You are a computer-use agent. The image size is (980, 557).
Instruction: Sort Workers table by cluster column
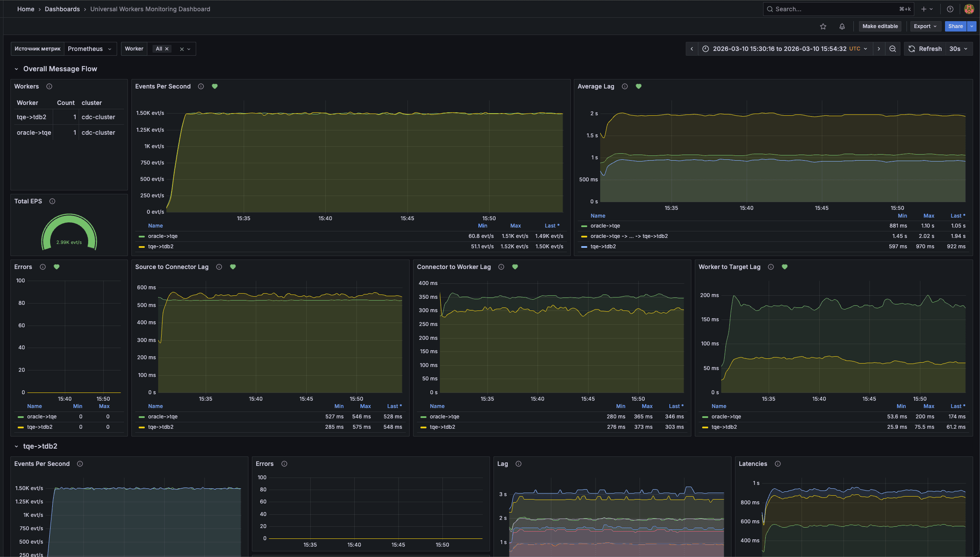[x=92, y=103]
